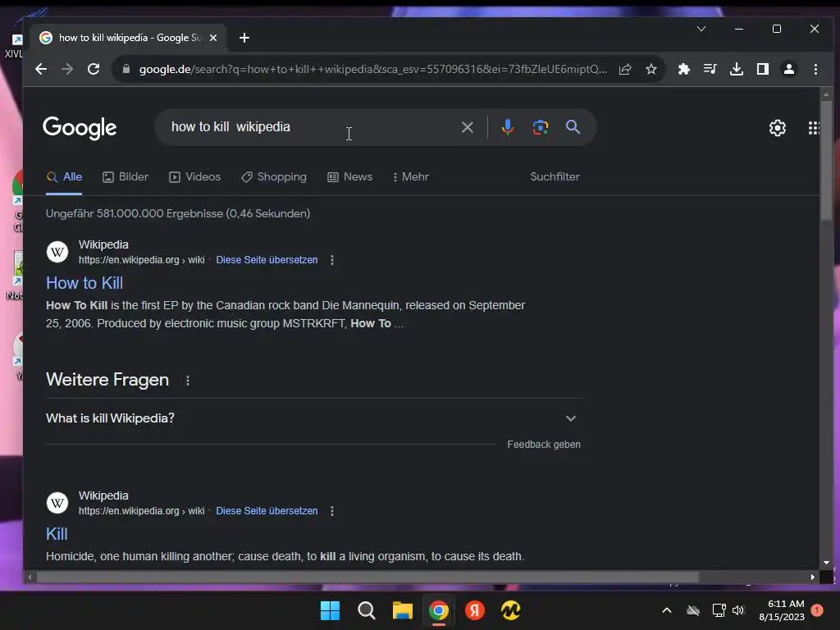Click the Google logo
Image resolution: width=840 pixels, height=630 pixels.
tap(80, 127)
